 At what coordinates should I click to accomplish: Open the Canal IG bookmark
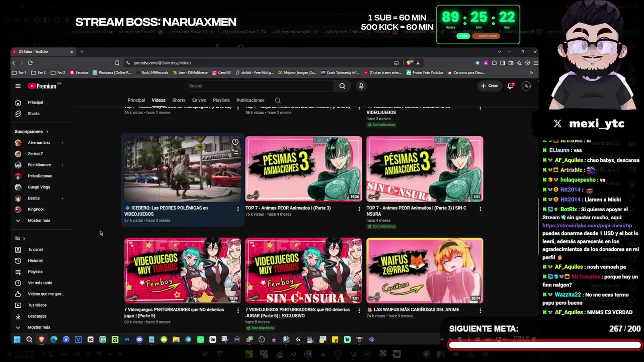click(221, 72)
